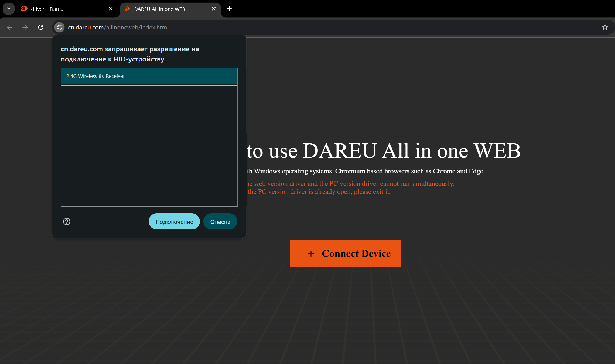Image resolution: width=615 pixels, height=364 pixels.
Task: Reload the current page
Action: click(x=41, y=27)
